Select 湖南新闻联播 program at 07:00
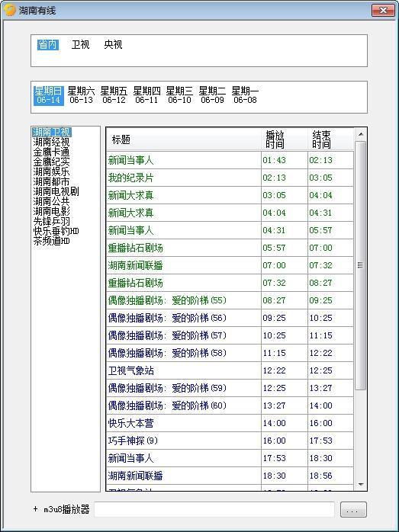This screenshot has width=399, height=532. (x=230, y=265)
